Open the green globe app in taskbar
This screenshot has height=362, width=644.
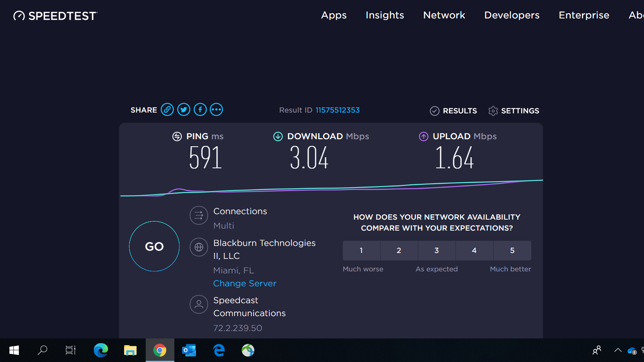[x=248, y=350]
